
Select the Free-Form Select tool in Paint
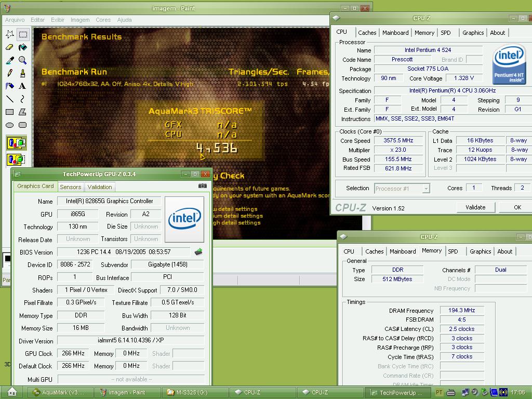coord(10,34)
